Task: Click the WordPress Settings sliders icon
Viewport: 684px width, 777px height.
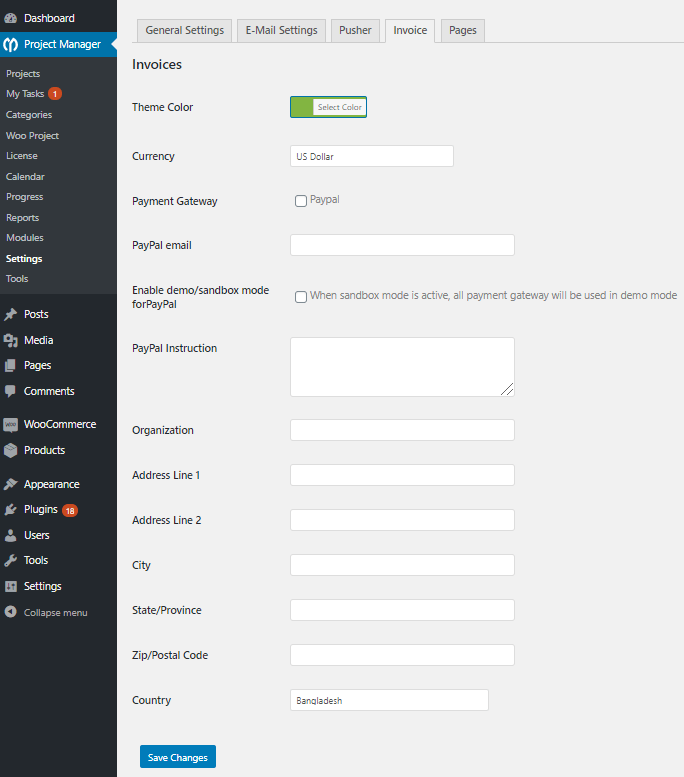Action: [10, 586]
